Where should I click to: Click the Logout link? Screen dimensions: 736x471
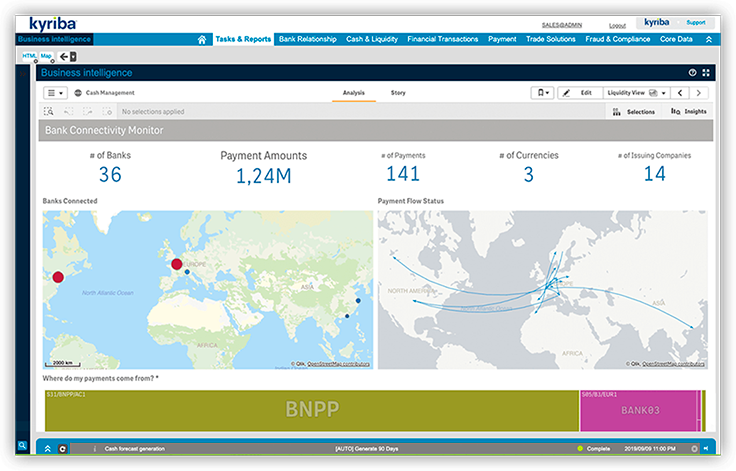(617, 25)
